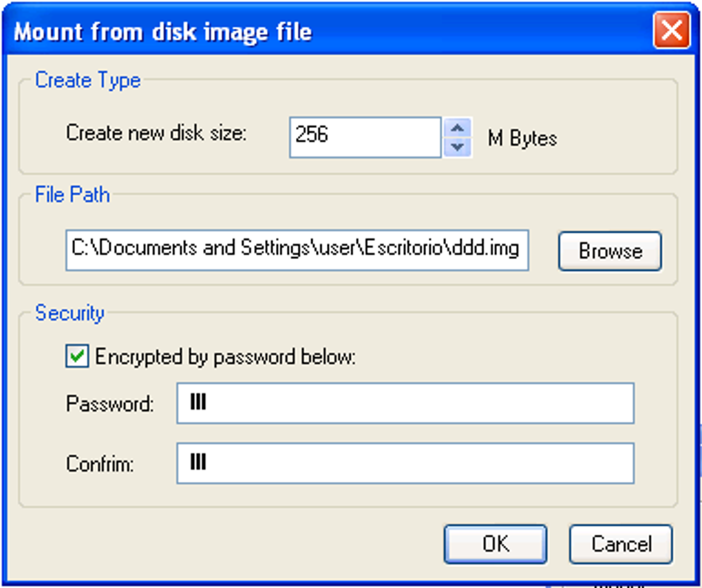Click the disk size field showing 256
Image resolution: width=702 pixels, height=588 pixels.
click(365, 137)
